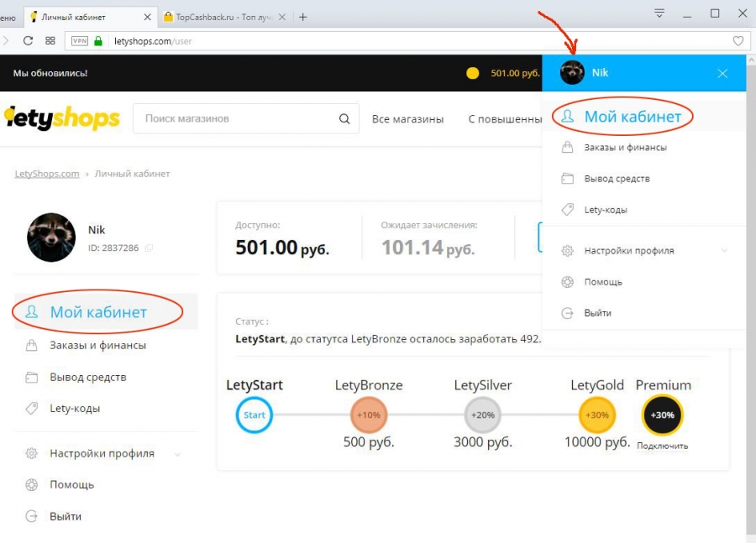Open the 501.00 руб. header balance

pyautogui.click(x=515, y=73)
